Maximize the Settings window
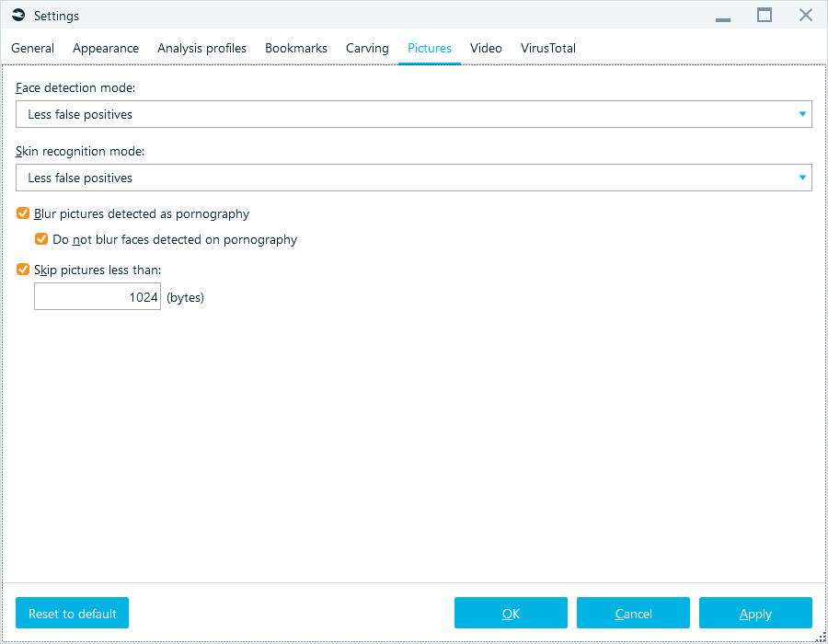The image size is (828, 644). click(x=765, y=16)
